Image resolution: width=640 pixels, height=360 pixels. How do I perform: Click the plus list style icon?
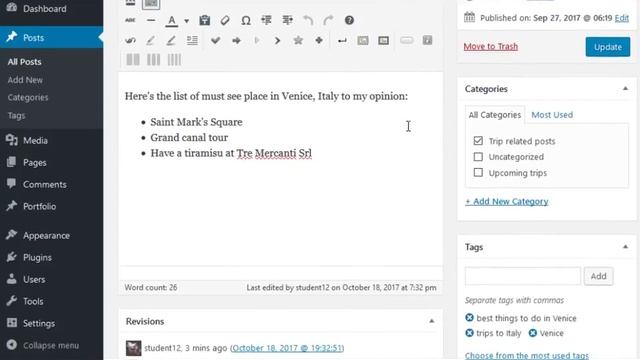coord(319,40)
